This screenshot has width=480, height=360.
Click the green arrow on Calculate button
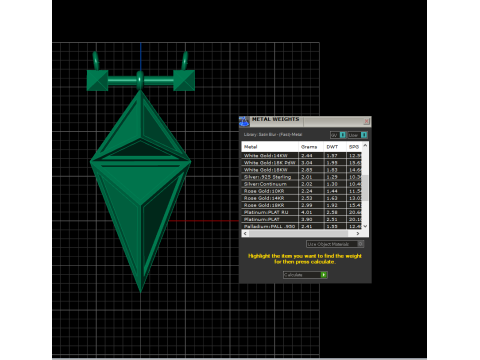(324, 275)
